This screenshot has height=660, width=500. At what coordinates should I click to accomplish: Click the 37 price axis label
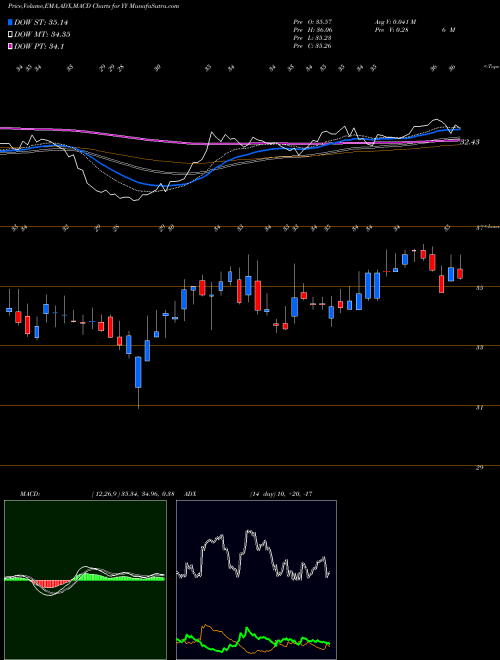point(479,228)
